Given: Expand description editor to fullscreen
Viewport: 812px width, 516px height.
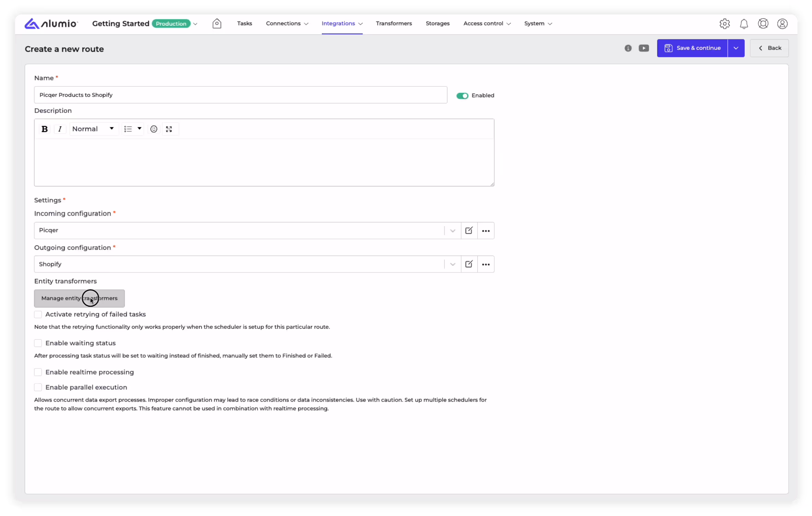Looking at the screenshot, I should [x=169, y=129].
